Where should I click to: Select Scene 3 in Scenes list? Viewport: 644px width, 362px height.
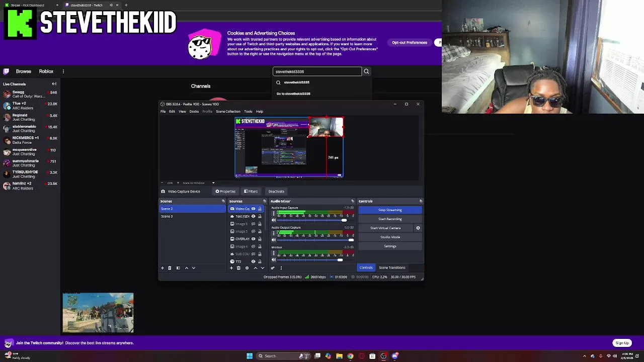[193, 216]
